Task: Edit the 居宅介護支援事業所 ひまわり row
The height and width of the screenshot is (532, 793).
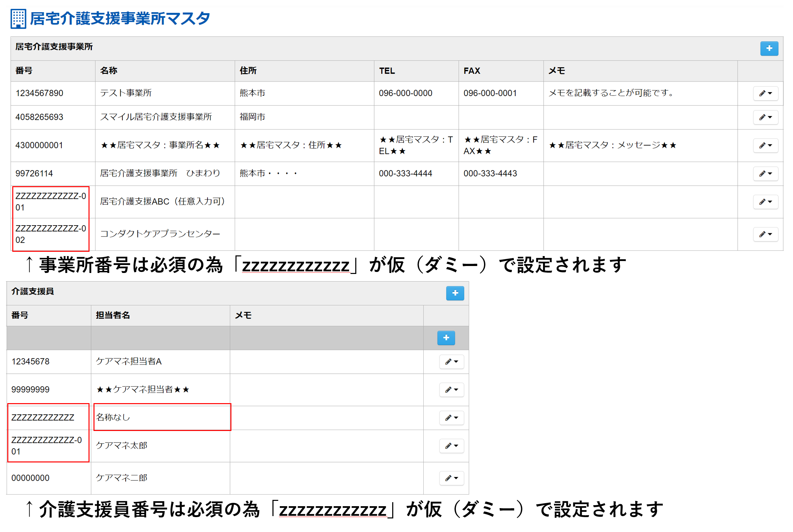Action: click(765, 173)
